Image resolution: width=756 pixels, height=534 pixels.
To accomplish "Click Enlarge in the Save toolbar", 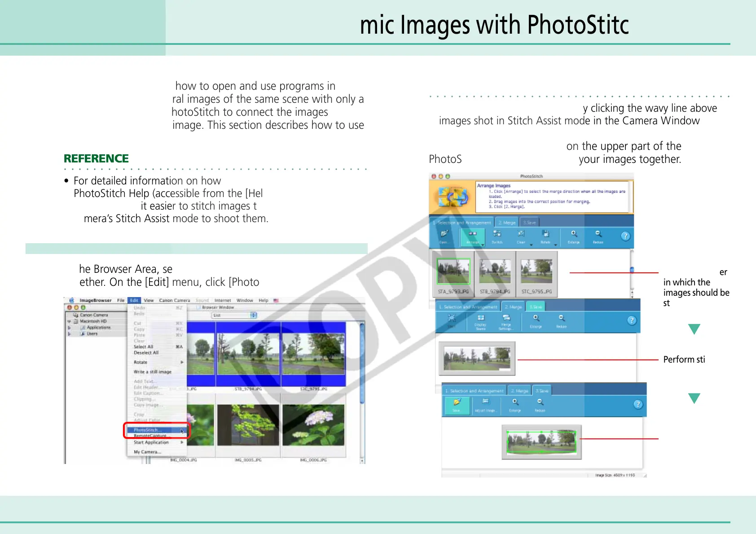I will pos(515,405).
